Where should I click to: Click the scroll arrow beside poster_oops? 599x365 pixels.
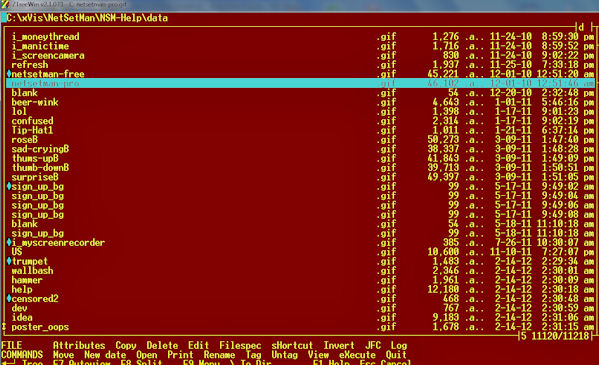pyautogui.click(x=4, y=327)
